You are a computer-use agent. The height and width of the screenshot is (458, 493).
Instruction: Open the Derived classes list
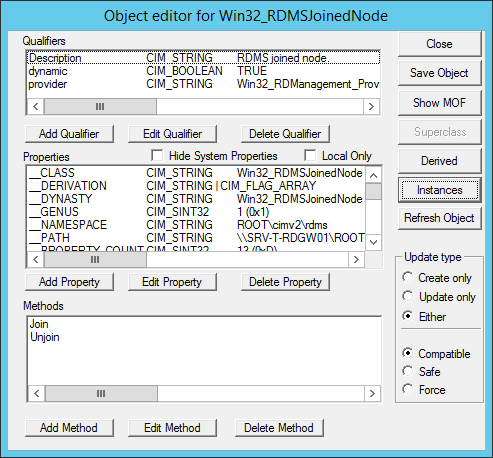[439, 161]
